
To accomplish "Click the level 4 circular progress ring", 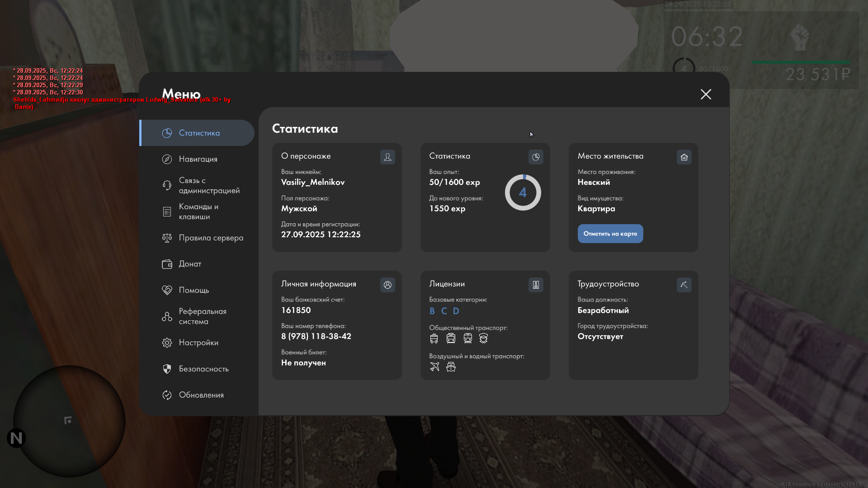I will (x=523, y=192).
